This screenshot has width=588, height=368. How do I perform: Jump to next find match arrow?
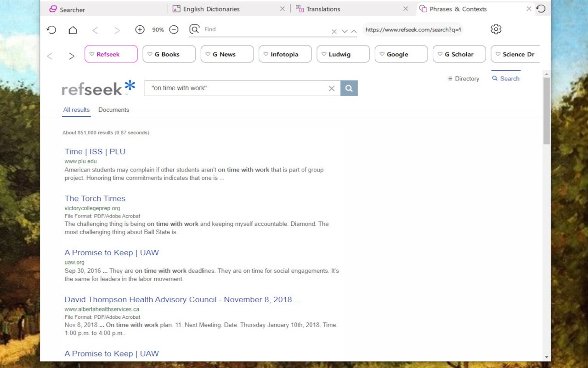(344, 31)
